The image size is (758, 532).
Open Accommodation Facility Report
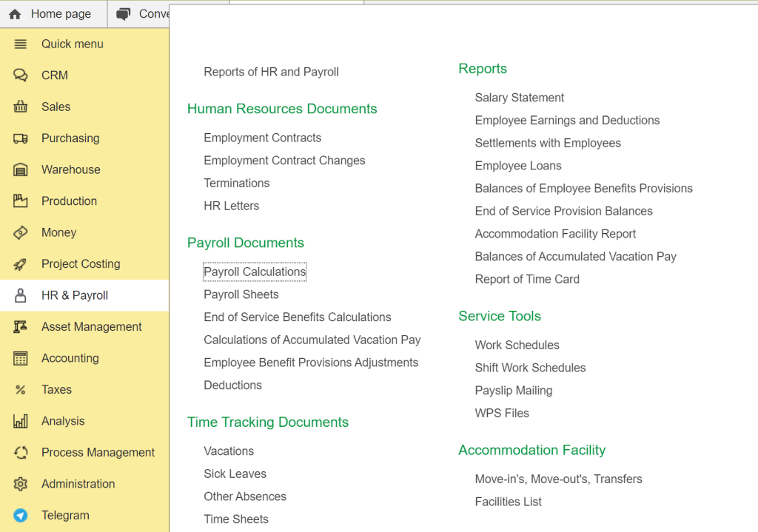tap(555, 234)
